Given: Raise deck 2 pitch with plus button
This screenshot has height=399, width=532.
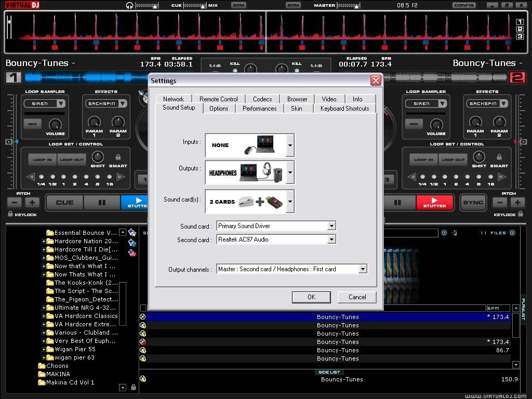Looking at the screenshot, I should pos(517,203).
